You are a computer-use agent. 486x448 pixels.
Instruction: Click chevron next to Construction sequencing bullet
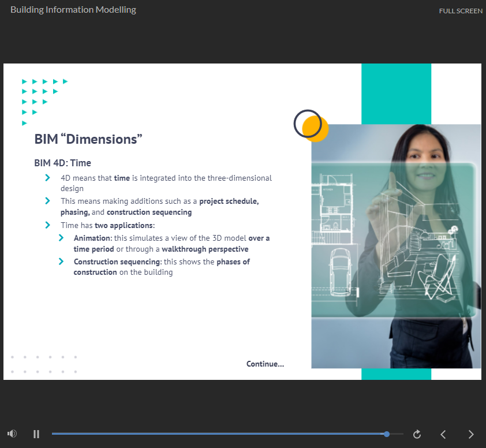click(x=61, y=262)
